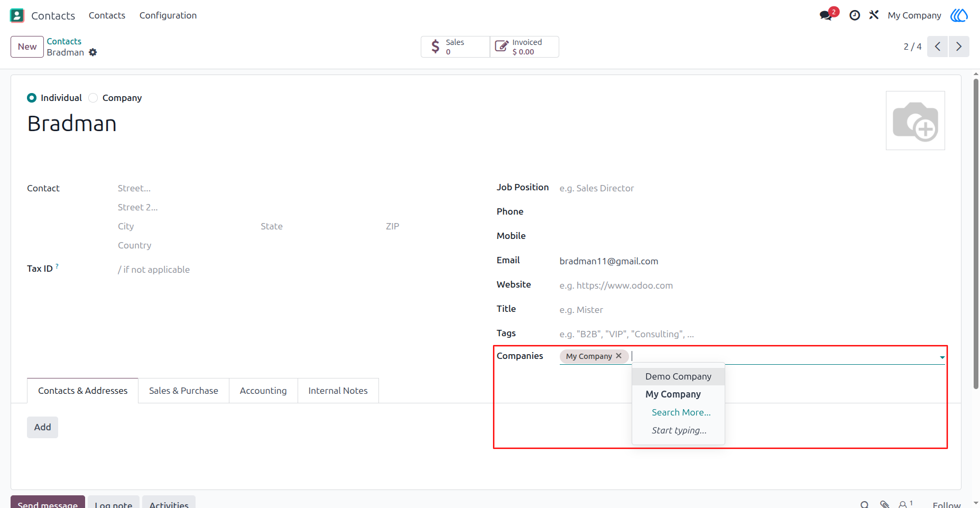Open the My Company switcher

click(914, 15)
